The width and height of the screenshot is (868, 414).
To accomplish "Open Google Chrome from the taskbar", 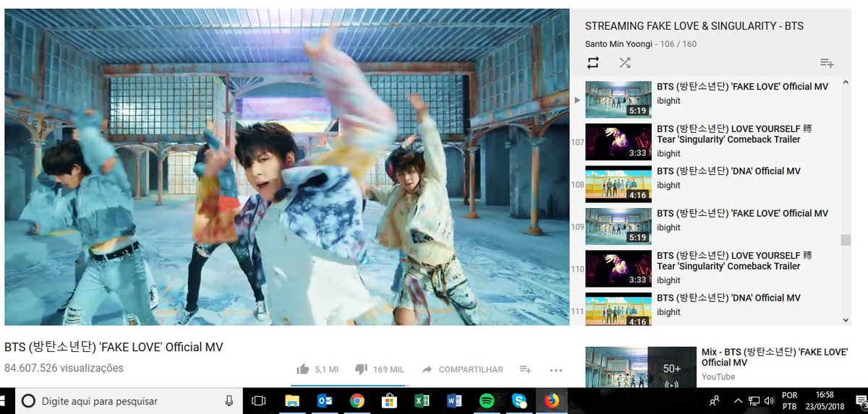I will coord(357,401).
